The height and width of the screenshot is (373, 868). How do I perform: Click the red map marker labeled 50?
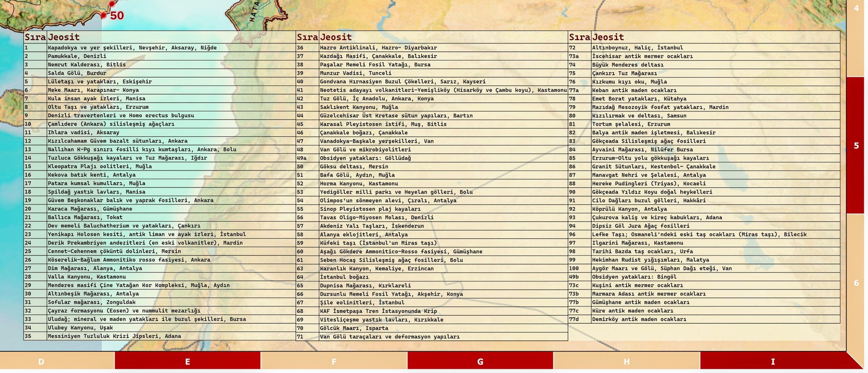click(104, 15)
